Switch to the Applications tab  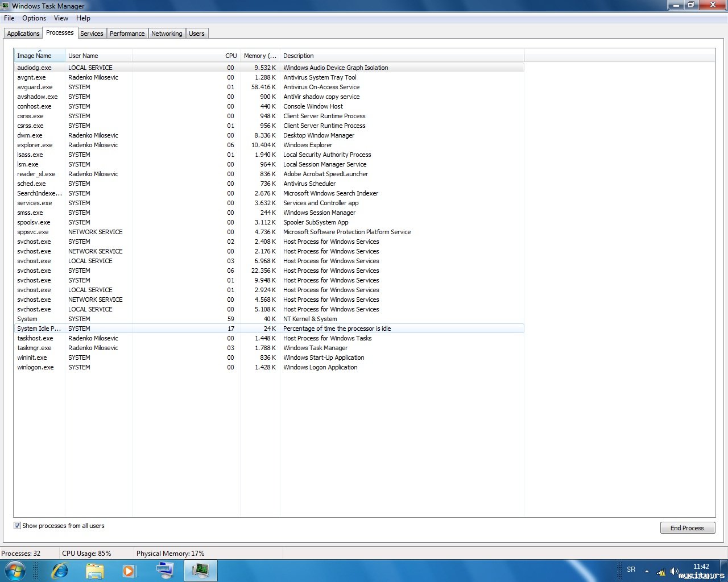[x=23, y=34]
